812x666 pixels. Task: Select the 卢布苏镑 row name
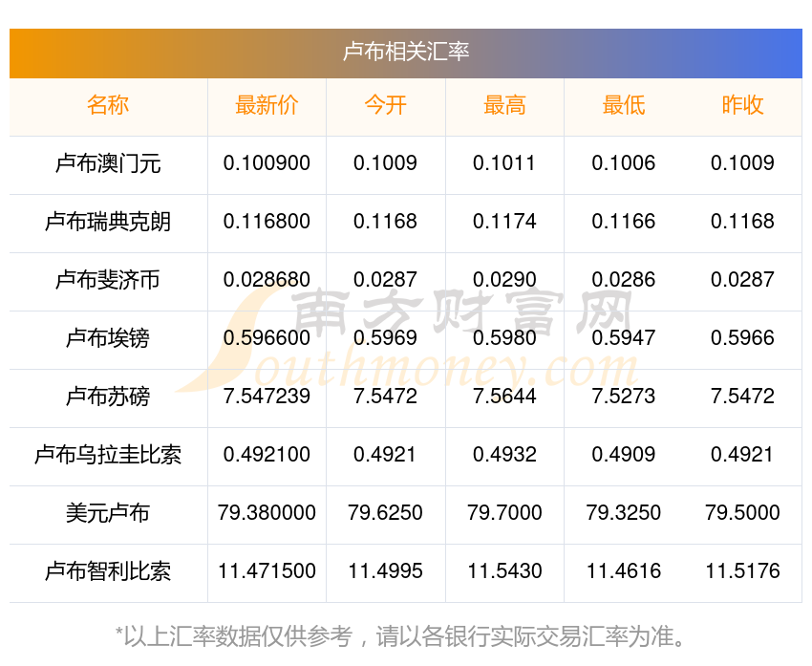click(x=108, y=397)
